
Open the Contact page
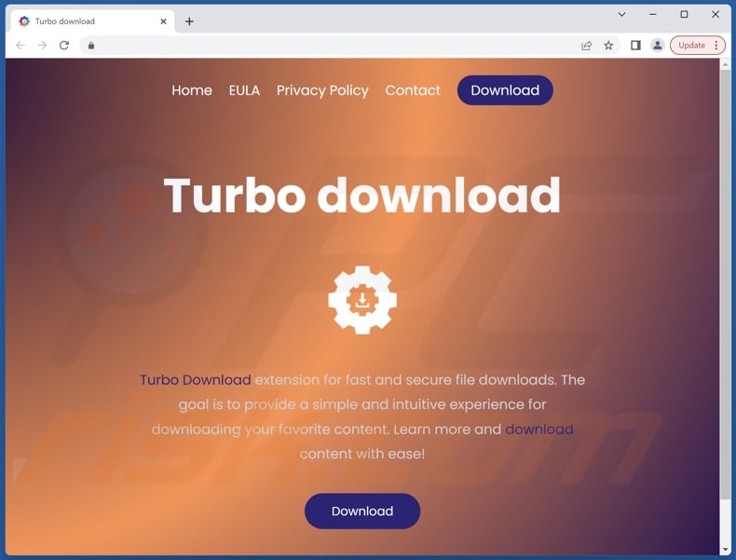[413, 90]
